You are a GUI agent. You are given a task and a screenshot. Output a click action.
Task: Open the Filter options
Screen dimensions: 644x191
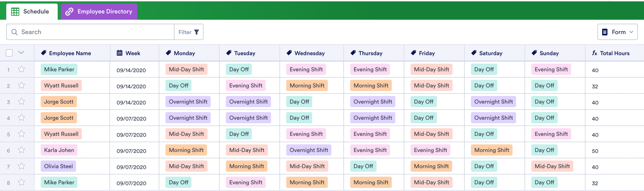tap(188, 32)
